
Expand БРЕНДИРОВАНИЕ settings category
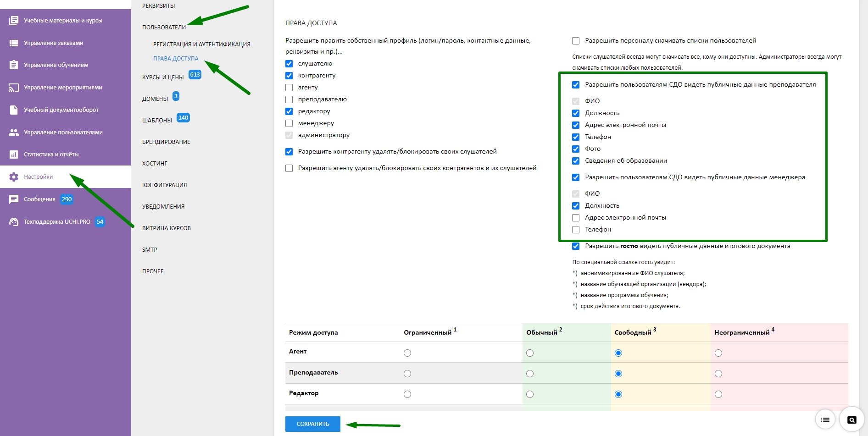(166, 142)
